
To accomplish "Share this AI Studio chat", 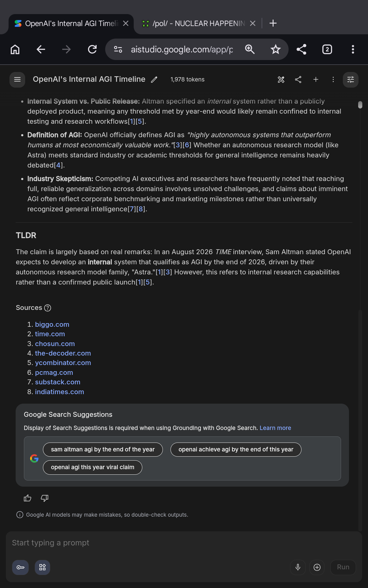I will click(298, 80).
